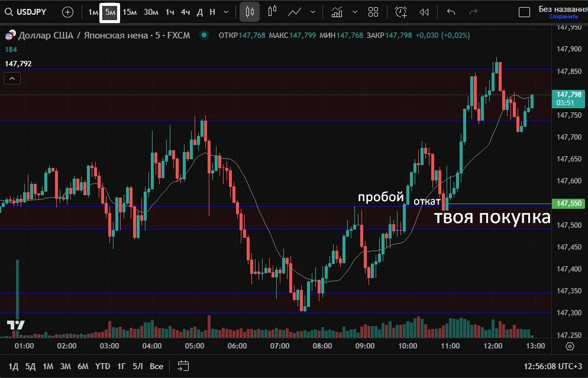This screenshot has height=378, width=588.
Task: Open the candlestick chart type selector
Action: coord(250,12)
